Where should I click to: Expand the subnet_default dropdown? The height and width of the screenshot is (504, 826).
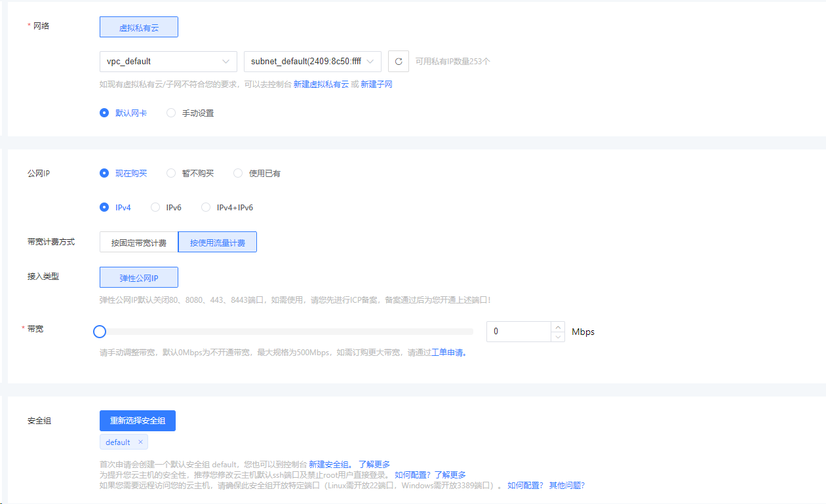[312, 61]
